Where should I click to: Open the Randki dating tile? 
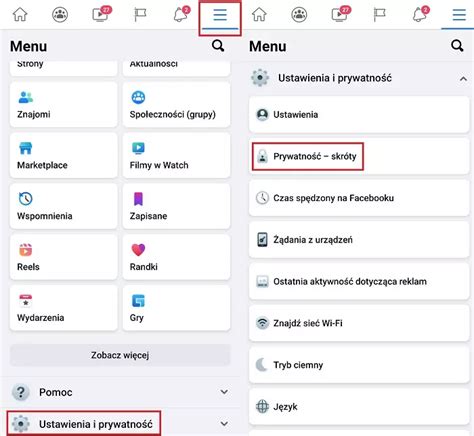point(176,257)
